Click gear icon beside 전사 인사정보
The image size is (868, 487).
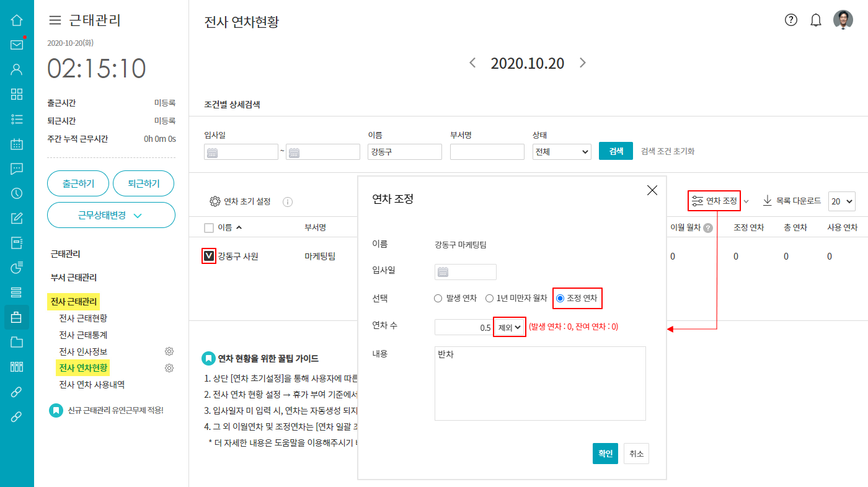pyautogui.click(x=169, y=351)
